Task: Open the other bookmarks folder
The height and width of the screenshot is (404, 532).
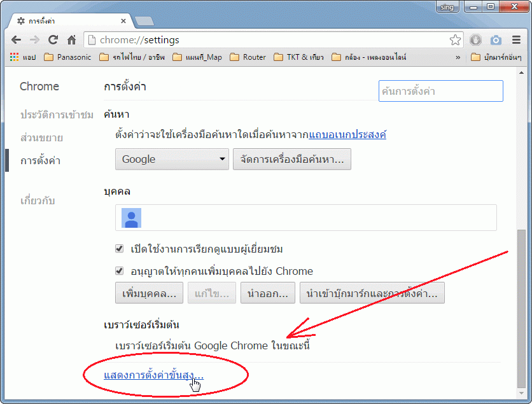Action: coord(496,57)
